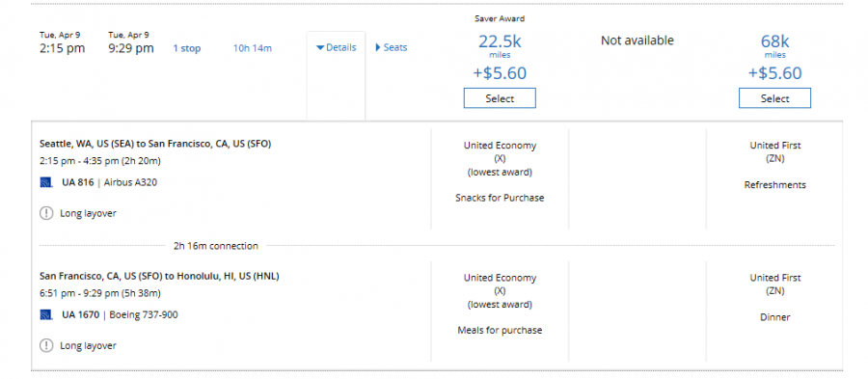Click the 2h 16m connection label
This screenshot has height=379, width=868.
coord(216,246)
